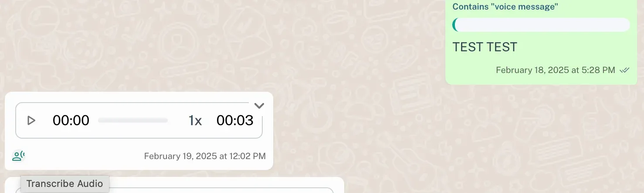Click the Transcribe Audio icon under the player
This screenshot has width=644, height=193.
(x=18, y=156)
